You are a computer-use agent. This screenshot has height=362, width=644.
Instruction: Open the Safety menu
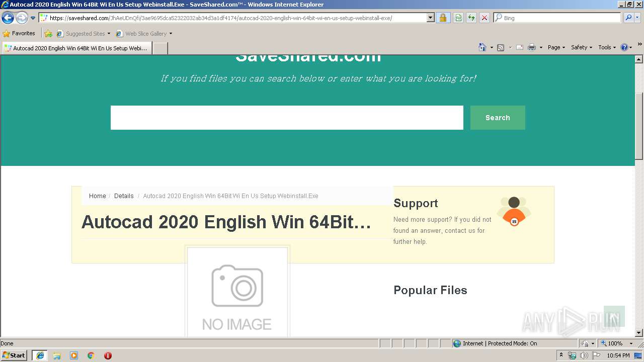(582, 47)
